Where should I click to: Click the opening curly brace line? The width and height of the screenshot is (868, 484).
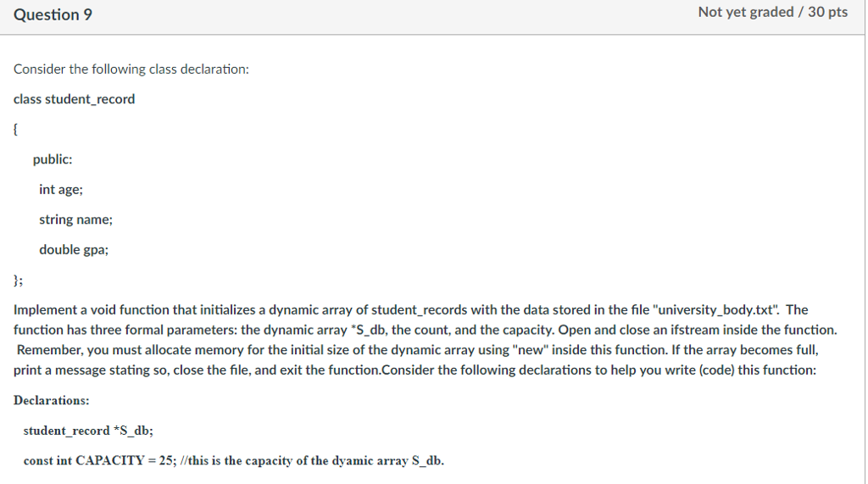pos(16,129)
